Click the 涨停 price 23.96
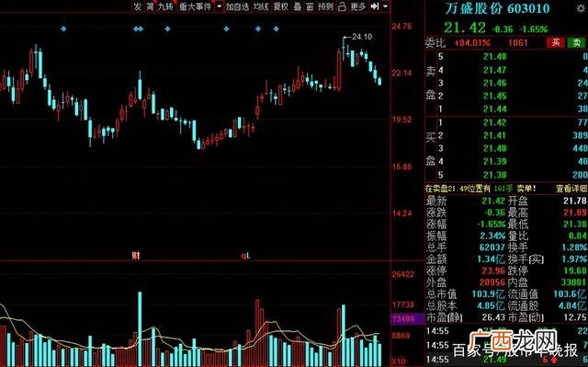The image size is (588, 367). click(x=493, y=270)
